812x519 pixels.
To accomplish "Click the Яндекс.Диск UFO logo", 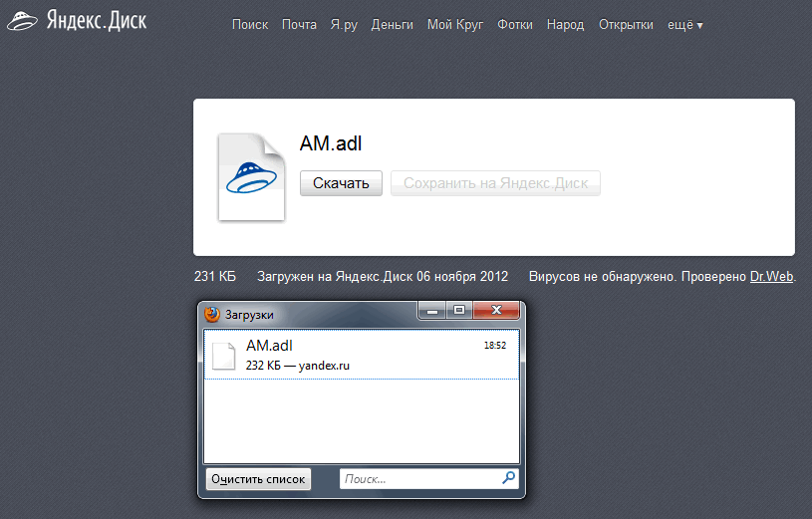I will pos(22,21).
